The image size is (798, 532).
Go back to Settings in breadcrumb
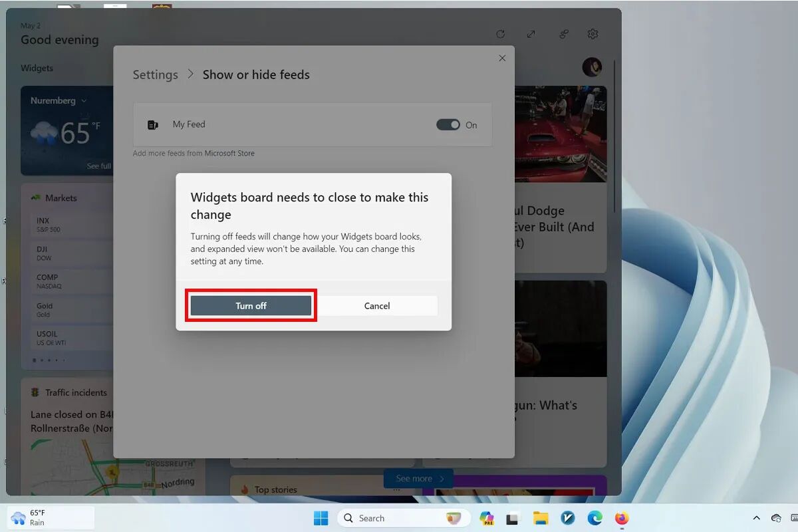(x=155, y=74)
